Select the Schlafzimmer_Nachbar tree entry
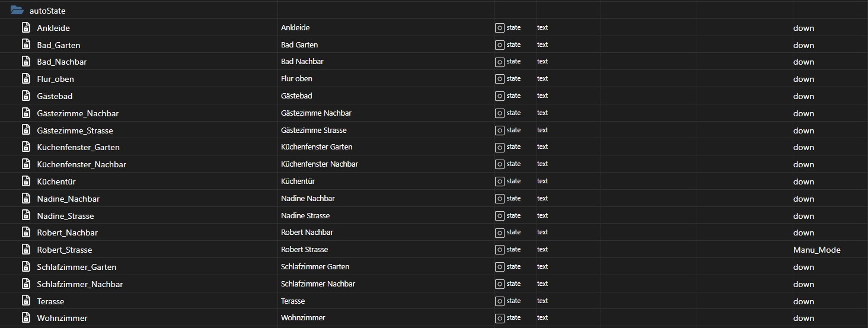Image resolution: width=868 pixels, height=328 pixels. coord(79,284)
